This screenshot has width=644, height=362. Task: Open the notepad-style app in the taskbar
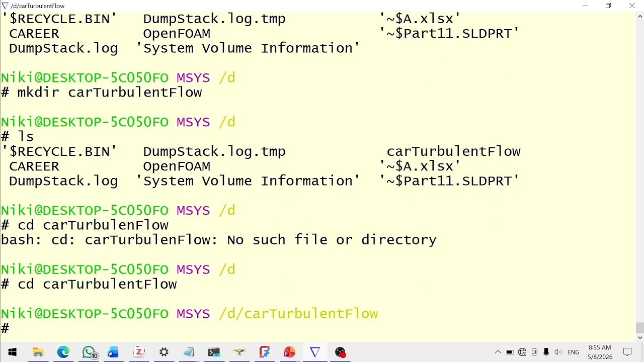click(x=189, y=352)
